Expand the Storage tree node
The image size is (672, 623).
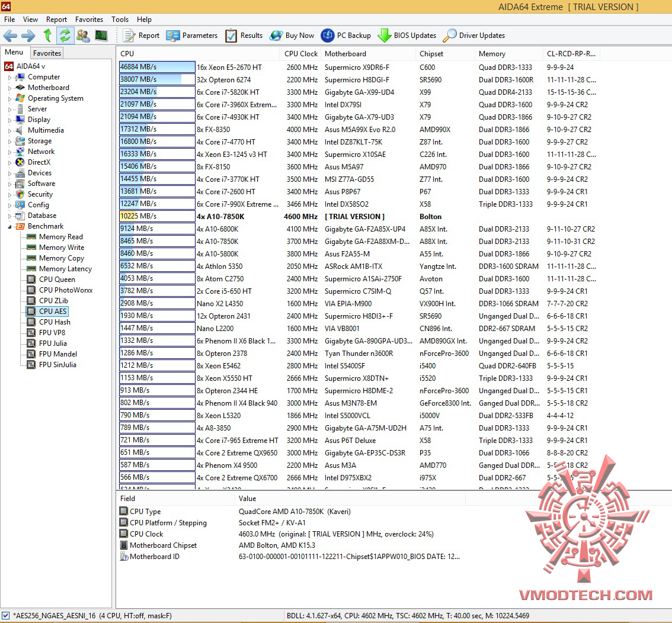9,142
